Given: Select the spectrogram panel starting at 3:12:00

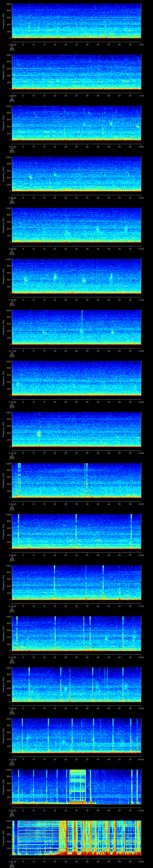Looking at the screenshot, I should 77,378.
